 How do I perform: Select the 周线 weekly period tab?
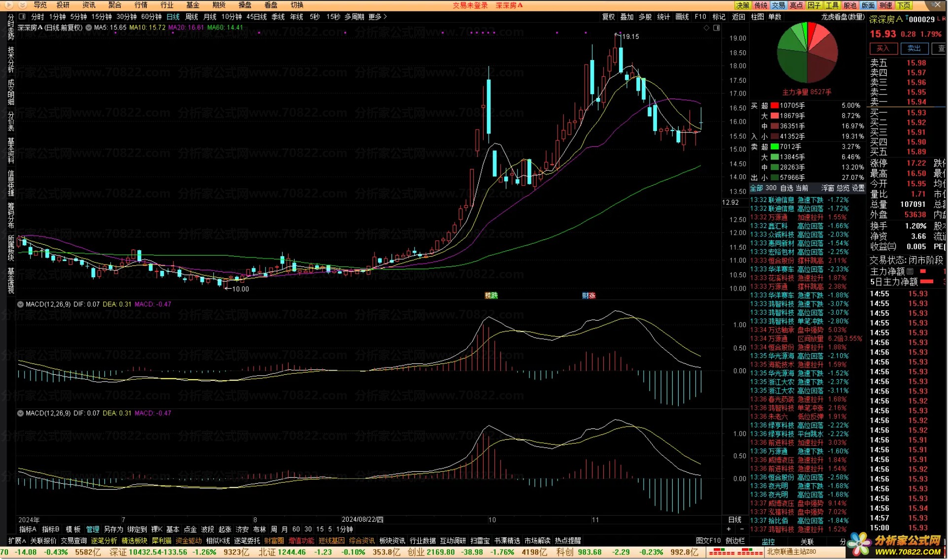click(x=192, y=17)
